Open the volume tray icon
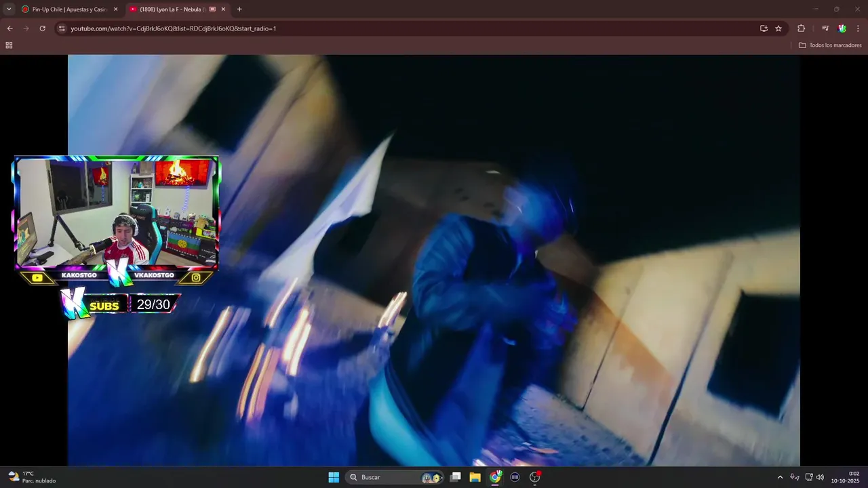Image resolution: width=868 pixels, height=488 pixels. (x=820, y=477)
